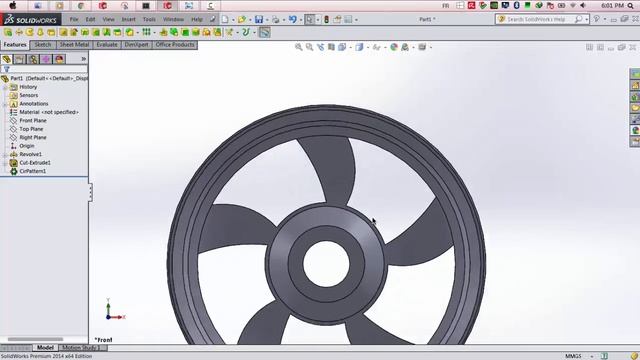
Task: Click the View Settings monitor icon
Action: (x=422, y=47)
